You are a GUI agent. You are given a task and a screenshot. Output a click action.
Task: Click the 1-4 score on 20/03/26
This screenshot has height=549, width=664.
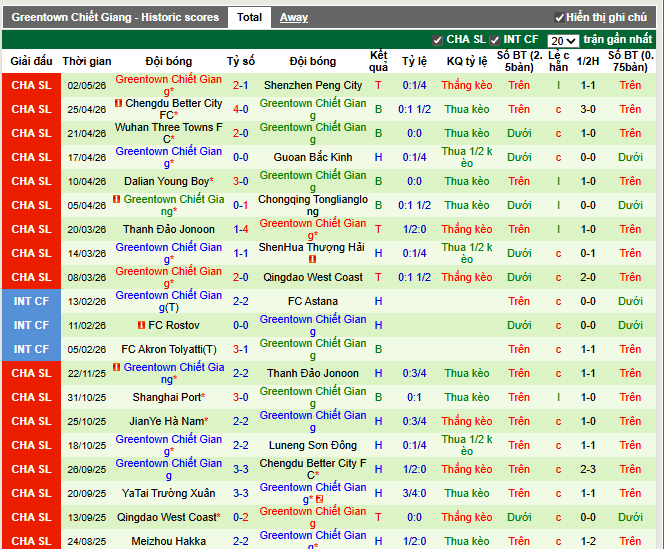pos(241,229)
